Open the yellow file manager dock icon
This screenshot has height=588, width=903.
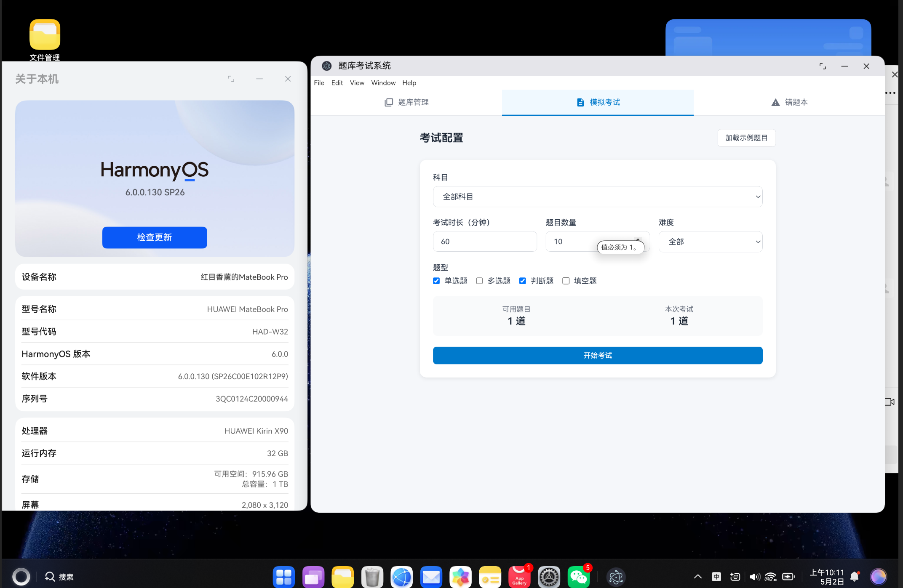pos(342,577)
